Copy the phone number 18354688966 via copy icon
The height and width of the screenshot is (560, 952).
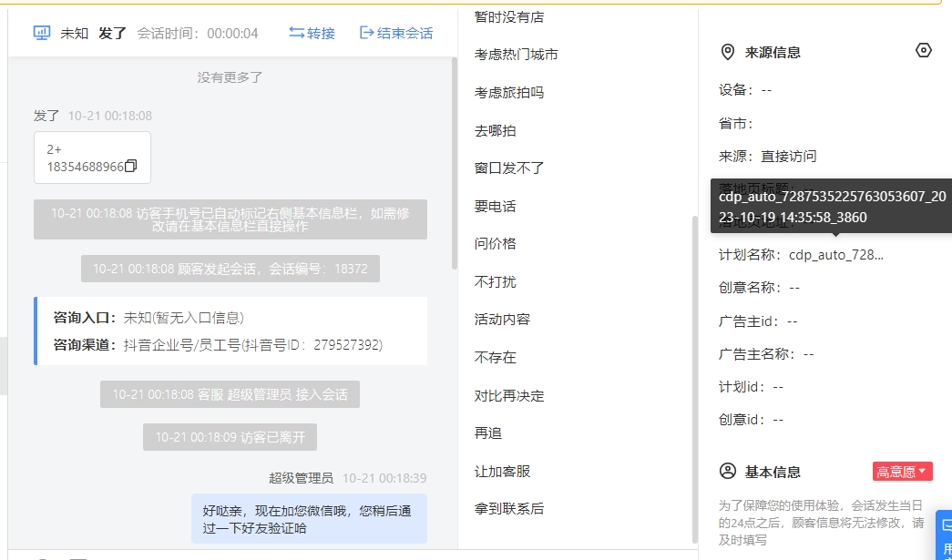[x=131, y=167]
